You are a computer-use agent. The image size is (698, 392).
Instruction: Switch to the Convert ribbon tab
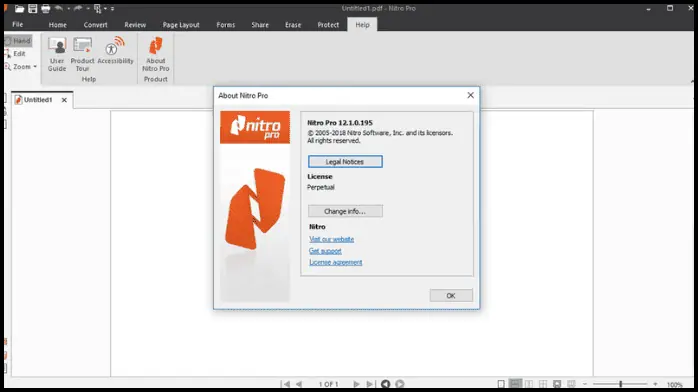point(95,25)
